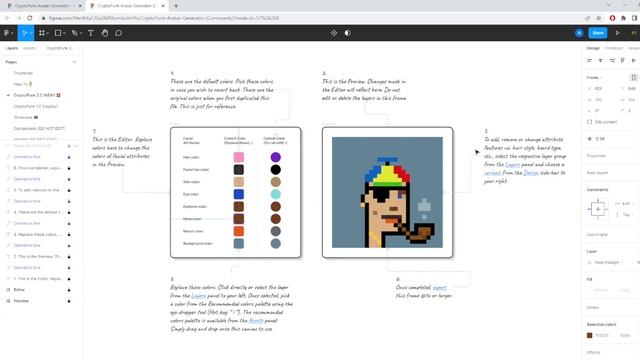Image resolution: width=640 pixels, height=360 pixels.
Task: Select the Text tool
Action: (x=91, y=33)
